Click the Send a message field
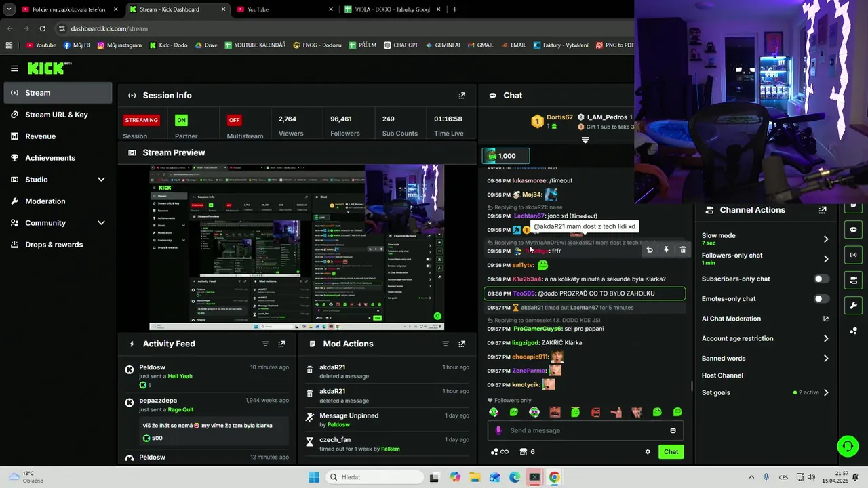This screenshot has height=488, width=868. [x=585, y=430]
